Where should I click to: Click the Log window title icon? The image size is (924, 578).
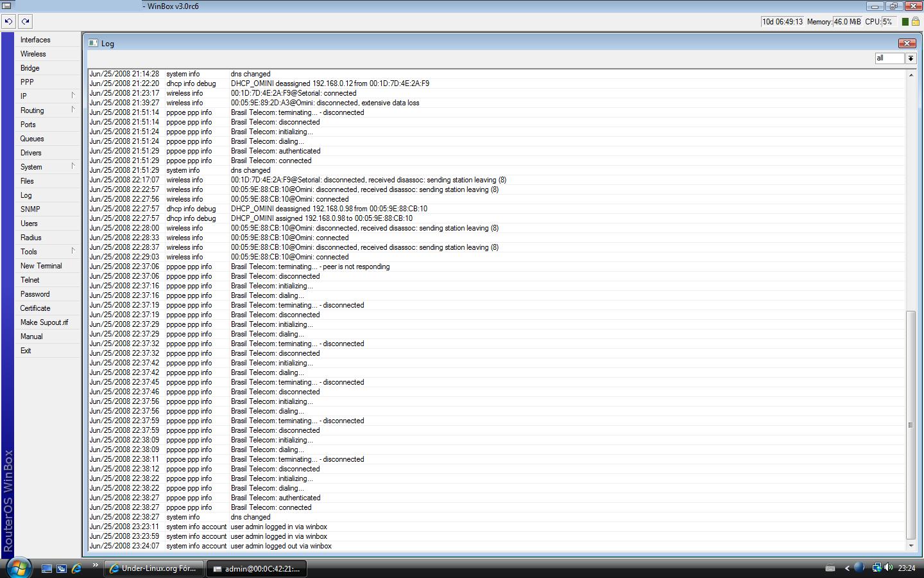click(x=93, y=43)
